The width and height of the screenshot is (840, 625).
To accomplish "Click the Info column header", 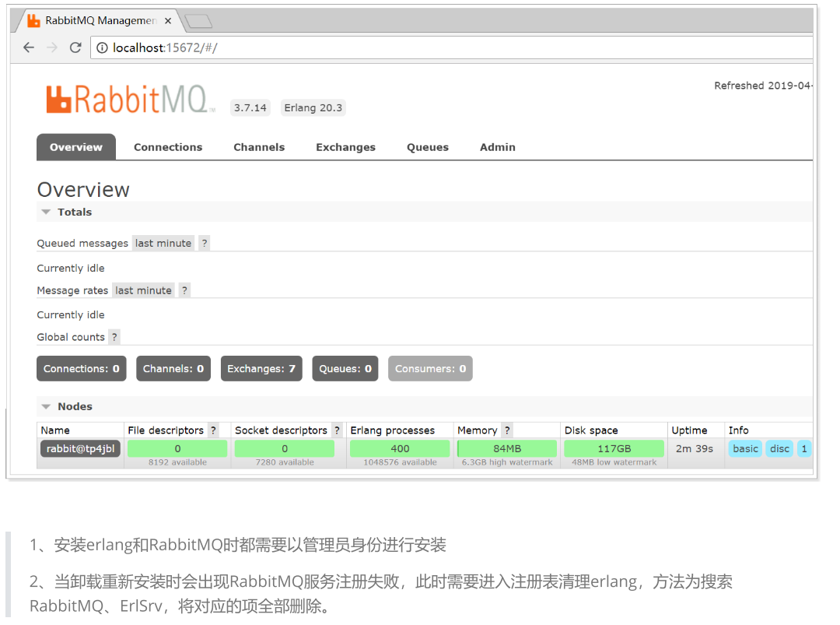I will [738, 430].
